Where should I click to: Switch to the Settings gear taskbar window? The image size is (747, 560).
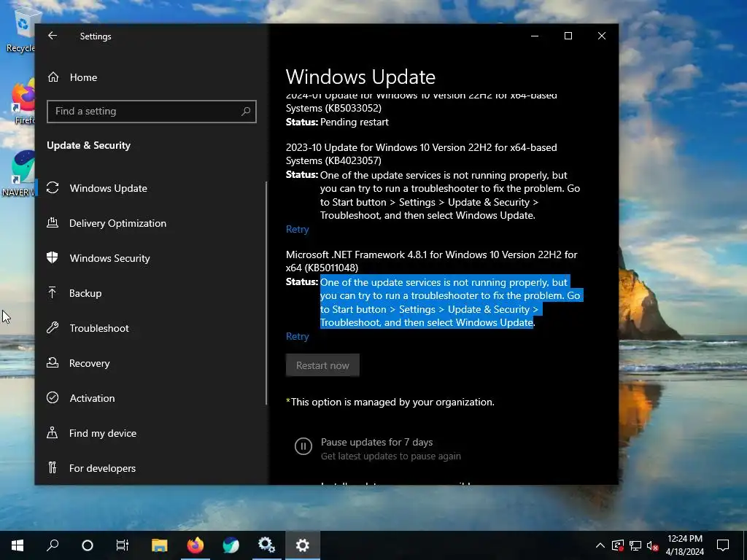tap(303, 545)
